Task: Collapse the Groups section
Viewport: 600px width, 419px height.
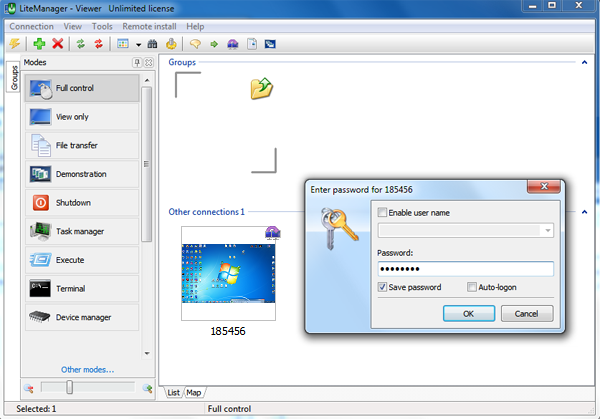Action: coord(584,62)
